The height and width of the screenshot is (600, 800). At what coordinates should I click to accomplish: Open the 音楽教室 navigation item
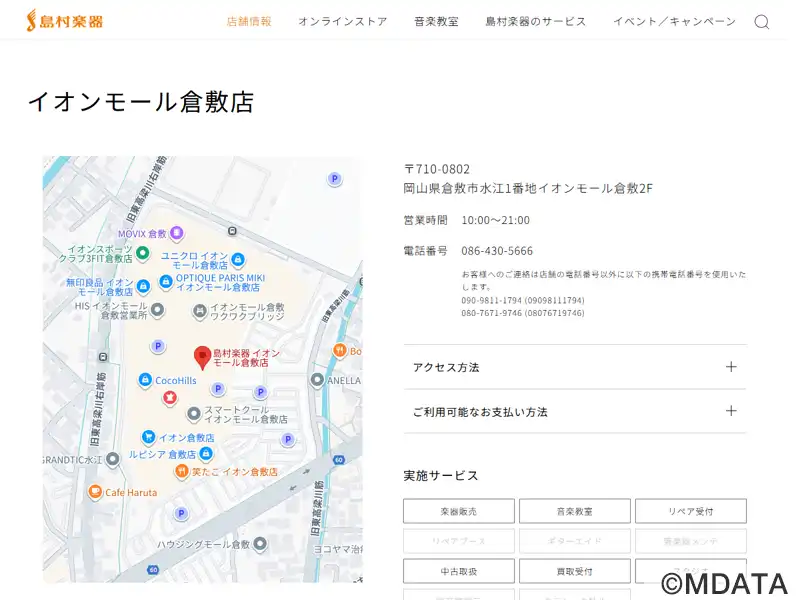click(436, 21)
